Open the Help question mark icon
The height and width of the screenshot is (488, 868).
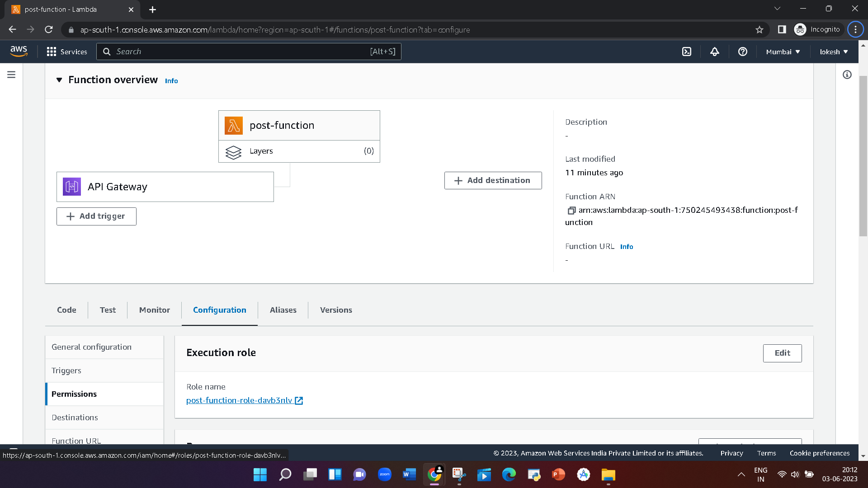(742, 52)
